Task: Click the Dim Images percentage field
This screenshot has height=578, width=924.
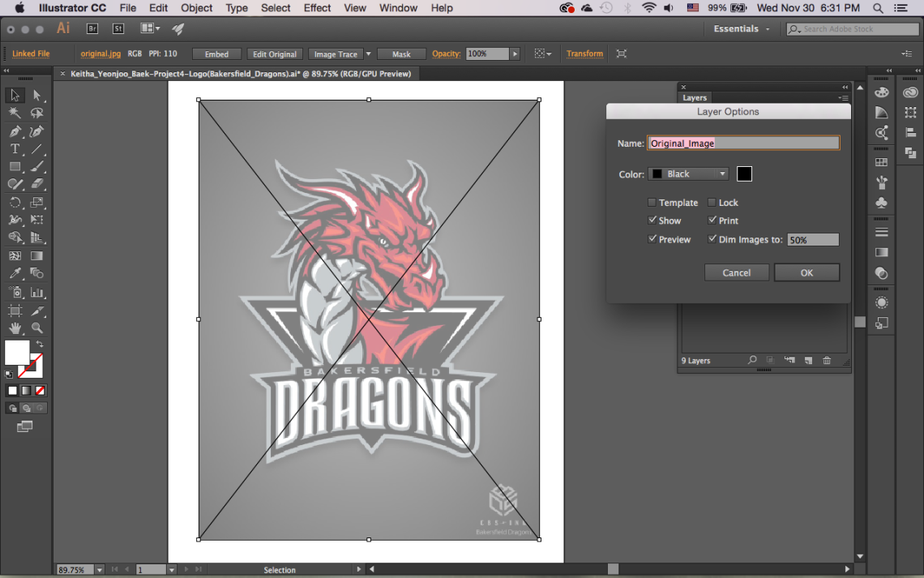Action: [813, 239]
